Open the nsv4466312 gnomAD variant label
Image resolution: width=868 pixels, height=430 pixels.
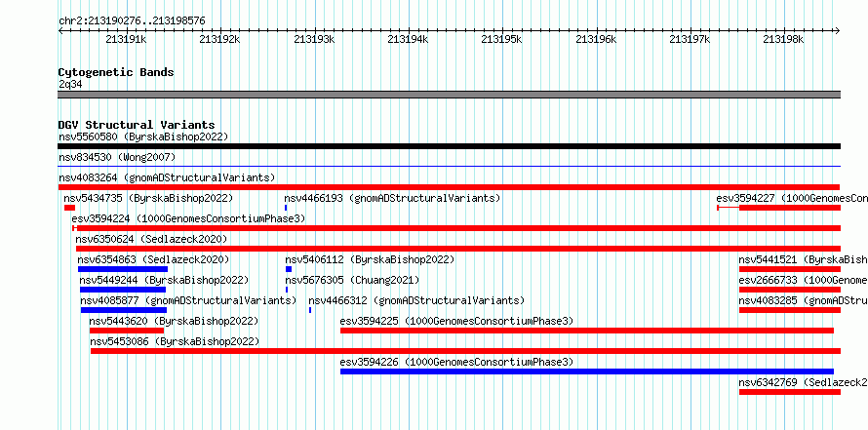point(416,300)
